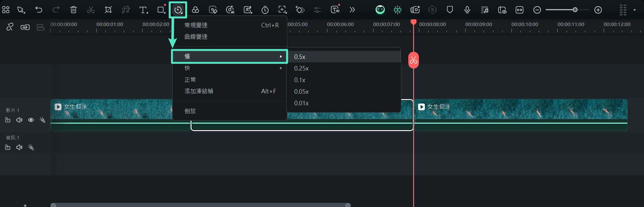Pick 0.01x slow speed

pos(343,103)
